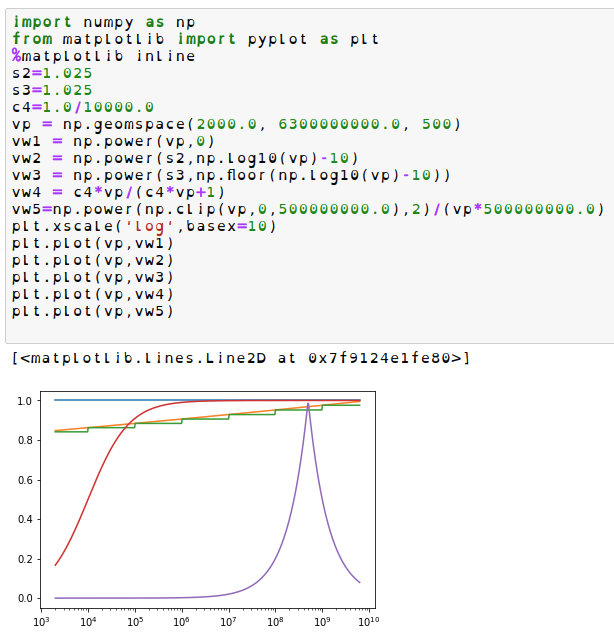Click the x-axis tick label 10^3

[x=41, y=621]
